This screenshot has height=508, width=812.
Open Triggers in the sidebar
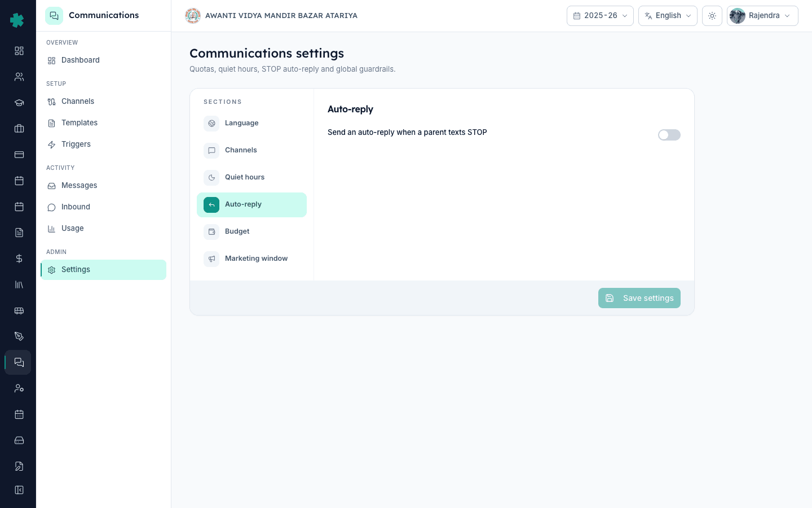(103, 144)
